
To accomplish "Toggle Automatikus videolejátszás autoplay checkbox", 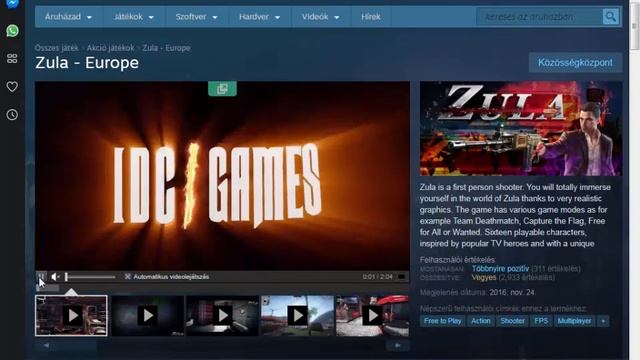I will [x=127, y=277].
